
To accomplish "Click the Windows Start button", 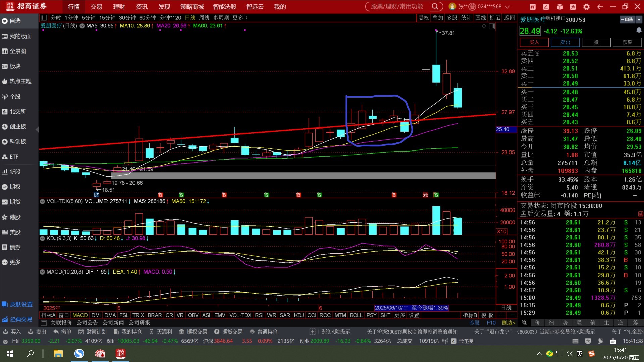I will 10,354.
